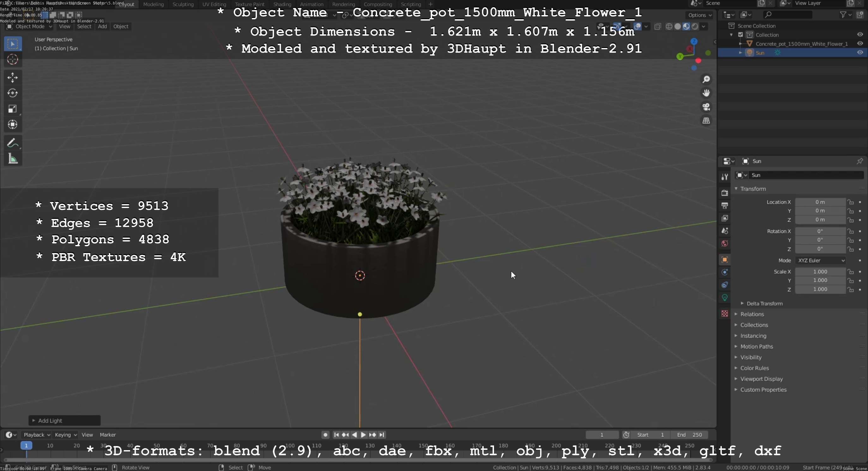This screenshot has width=868, height=471.
Task: Expand the Viewport Display panel
Action: point(761,379)
